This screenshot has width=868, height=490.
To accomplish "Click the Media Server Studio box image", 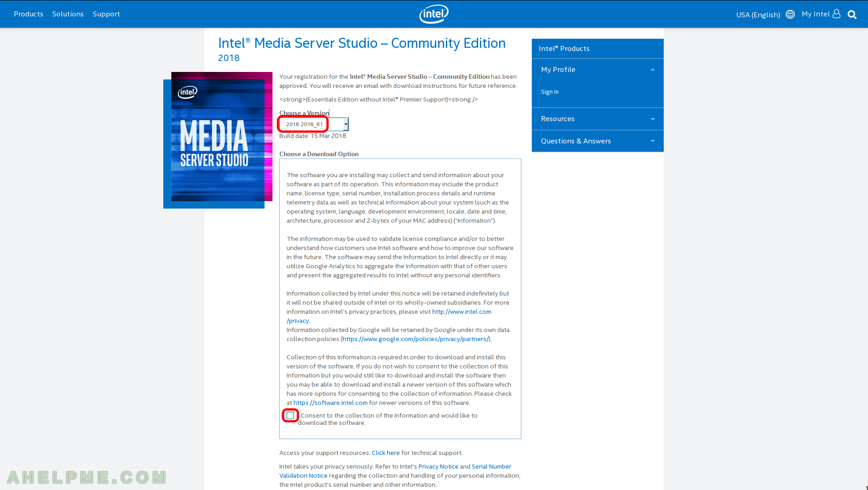I will [x=218, y=140].
